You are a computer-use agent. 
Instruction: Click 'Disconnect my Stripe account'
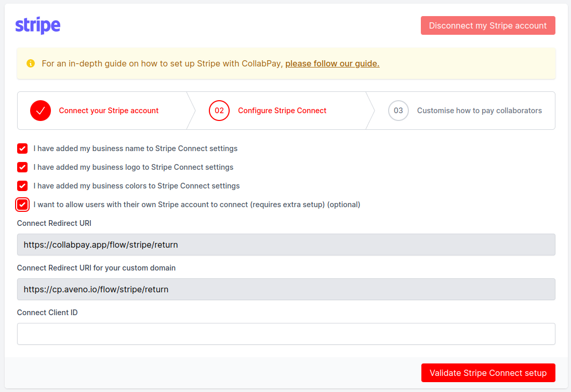(487, 25)
